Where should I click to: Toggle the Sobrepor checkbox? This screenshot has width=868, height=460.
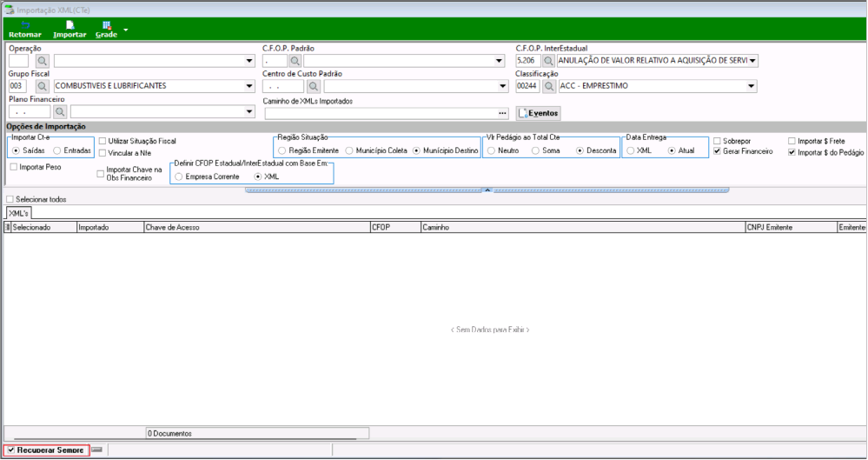(x=717, y=142)
